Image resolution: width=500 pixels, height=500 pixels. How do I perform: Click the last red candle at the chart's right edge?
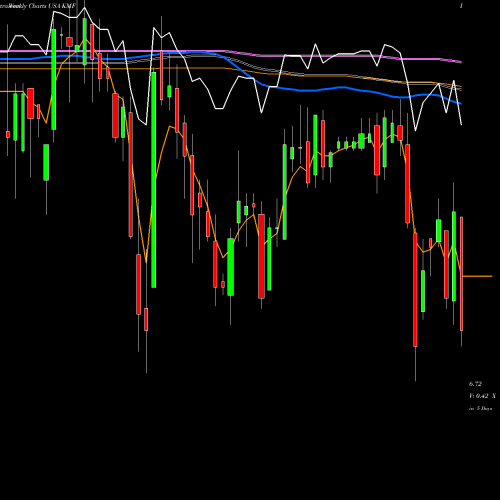pos(462,274)
